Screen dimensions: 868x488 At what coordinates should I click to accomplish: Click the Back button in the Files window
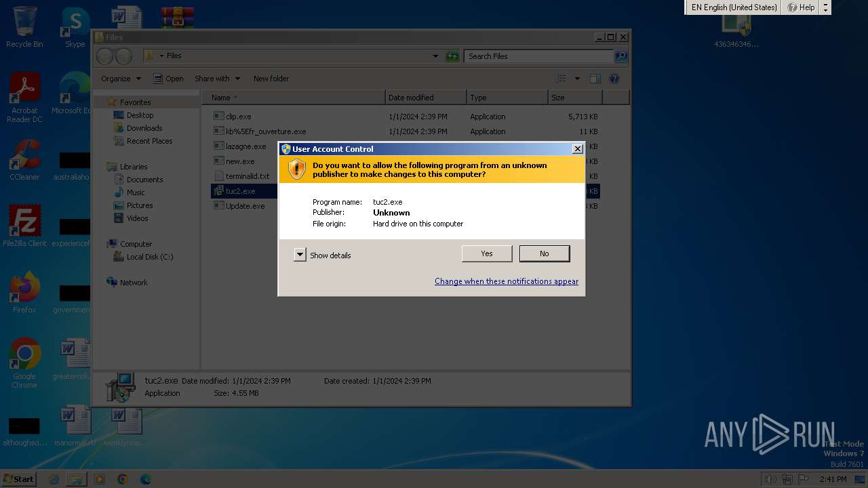point(104,56)
